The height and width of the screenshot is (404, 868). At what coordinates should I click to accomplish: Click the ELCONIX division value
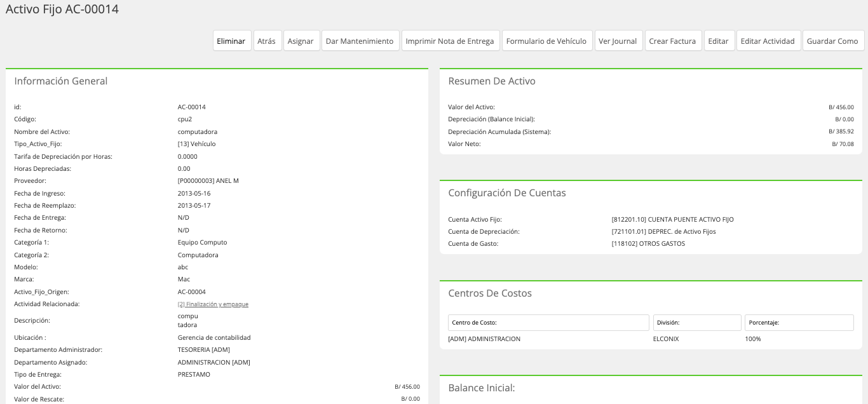(x=666, y=339)
